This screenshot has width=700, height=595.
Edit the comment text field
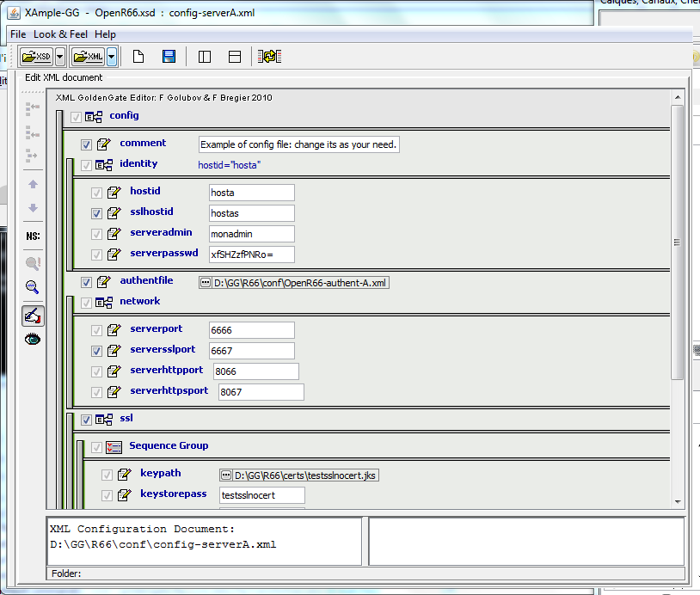298,144
